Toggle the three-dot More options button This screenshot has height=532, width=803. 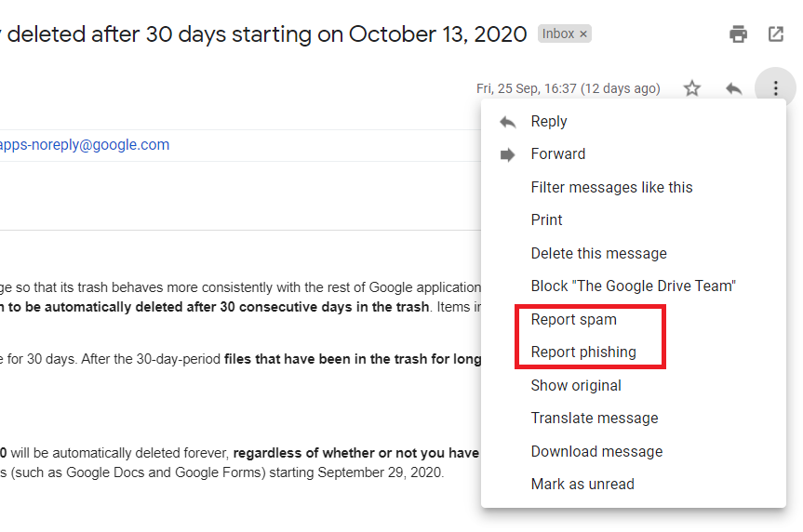[775, 88]
